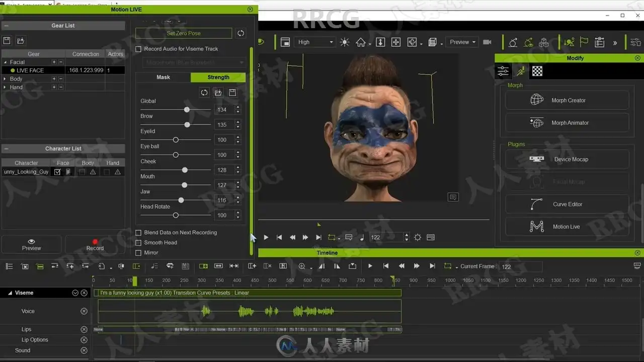Click the reset icon beside Set Zero Pose
Screen dimensions: 644x362
pos(241,33)
